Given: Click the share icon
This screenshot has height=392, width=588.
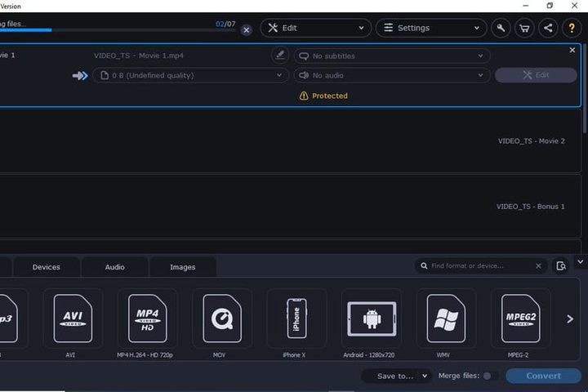Looking at the screenshot, I should point(547,28).
